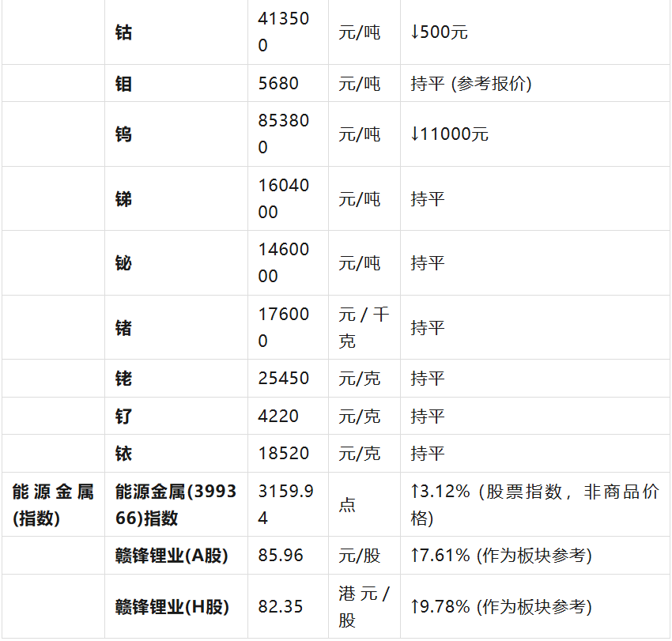Click the ↓500元 change cell

[440, 32]
